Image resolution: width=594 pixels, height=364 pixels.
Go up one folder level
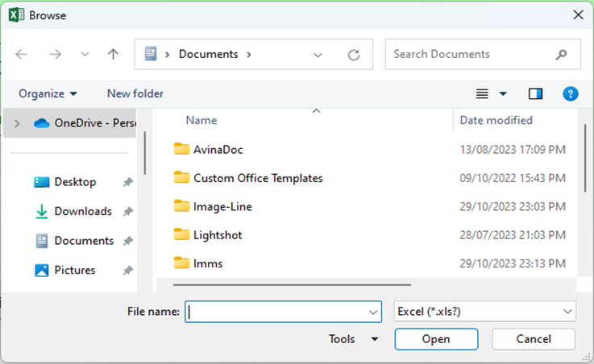point(113,55)
